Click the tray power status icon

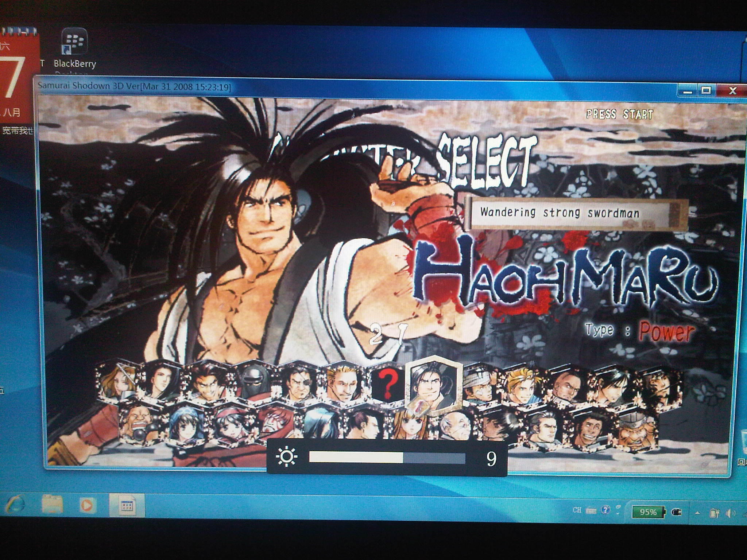(x=714, y=513)
